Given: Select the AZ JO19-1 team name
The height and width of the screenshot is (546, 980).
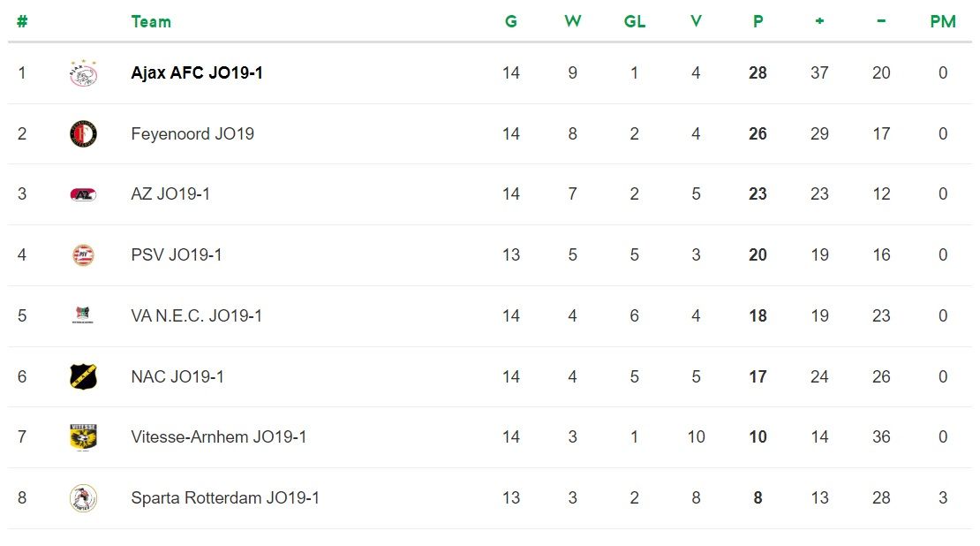Looking at the screenshot, I should (170, 194).
